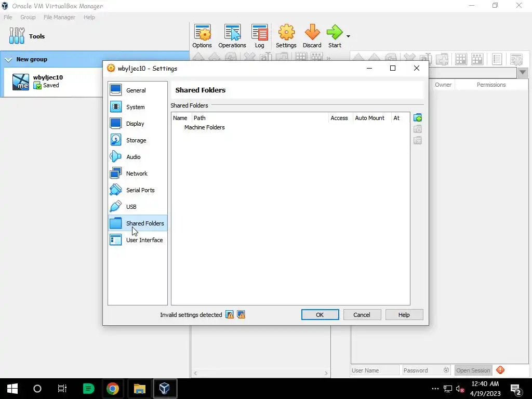This screenshot has height=399, width=532.
Task: Click the Access column header
Action: coord(339,118)
